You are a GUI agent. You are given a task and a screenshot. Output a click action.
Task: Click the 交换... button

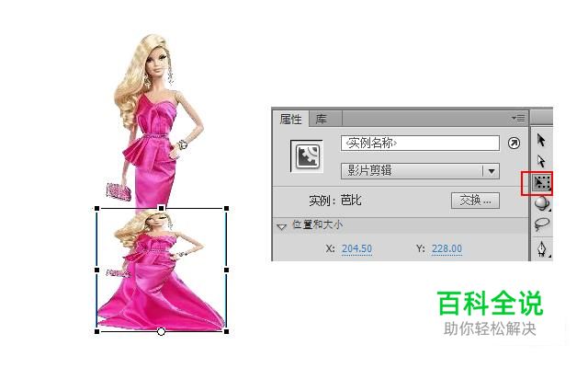[475, 201]
